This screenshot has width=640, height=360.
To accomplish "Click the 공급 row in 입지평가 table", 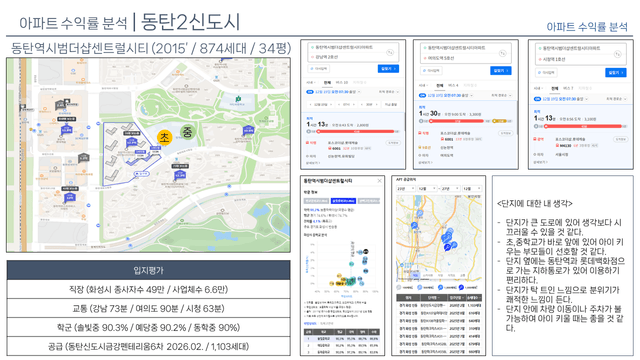I will click(149, 347).
